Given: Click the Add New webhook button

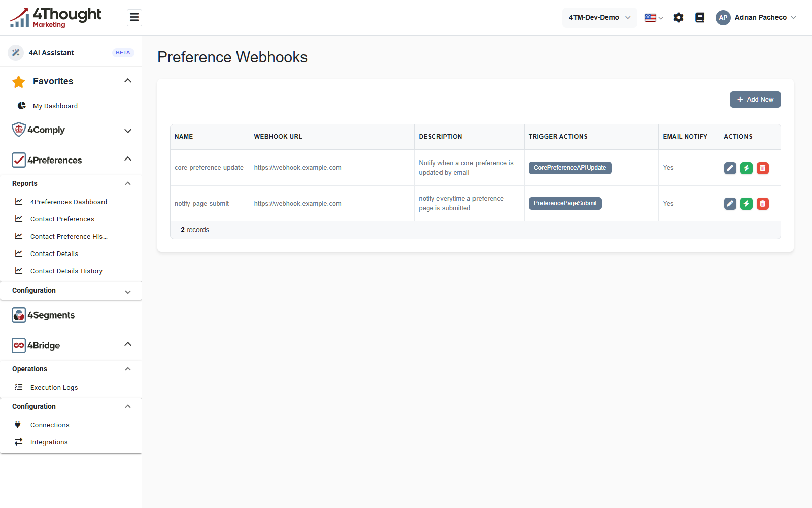Looking at the screenshot, I should tap(755, 100).
